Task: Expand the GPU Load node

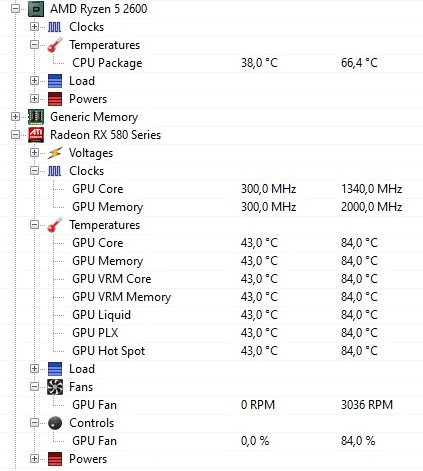Action: pos(34,369)
